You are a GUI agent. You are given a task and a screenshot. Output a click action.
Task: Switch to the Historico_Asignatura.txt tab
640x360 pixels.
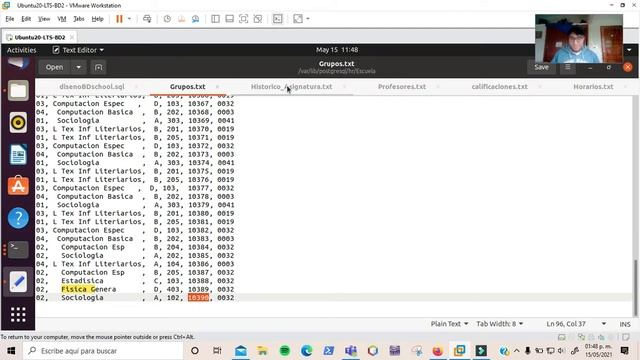click(x=291, y=87)
